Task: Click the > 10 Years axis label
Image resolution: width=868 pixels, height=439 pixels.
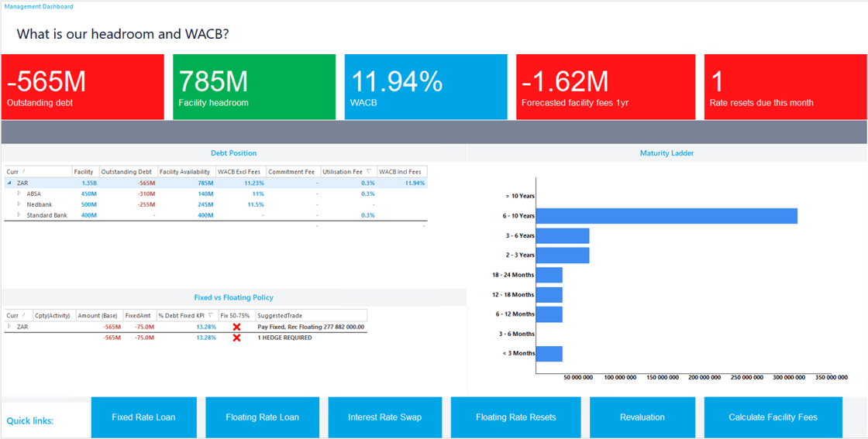Action: pos(520,197)
